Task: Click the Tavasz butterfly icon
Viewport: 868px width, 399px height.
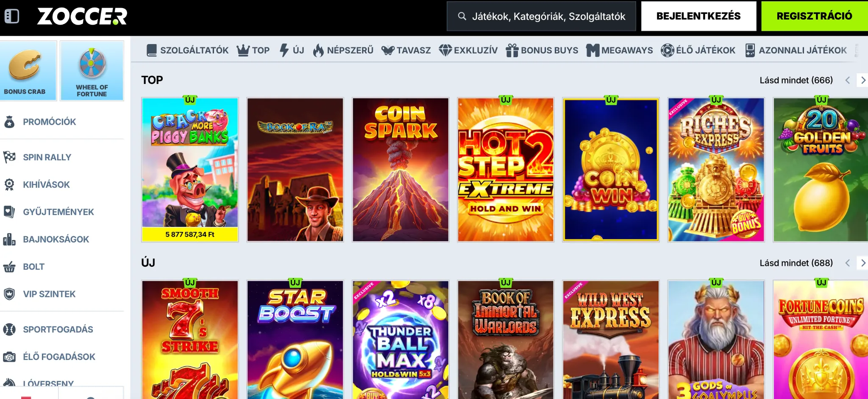Action: pyautogui.click(x=388, y=50)
